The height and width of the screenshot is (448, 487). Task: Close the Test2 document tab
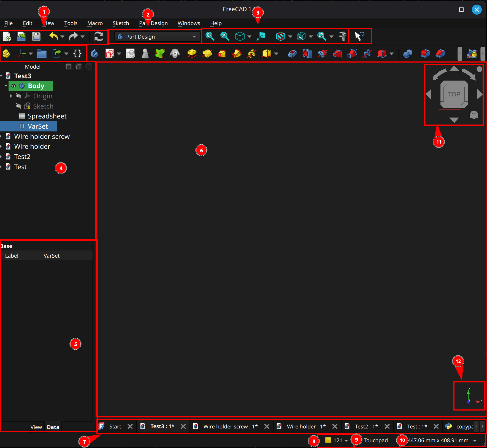[x=387, y=427]
